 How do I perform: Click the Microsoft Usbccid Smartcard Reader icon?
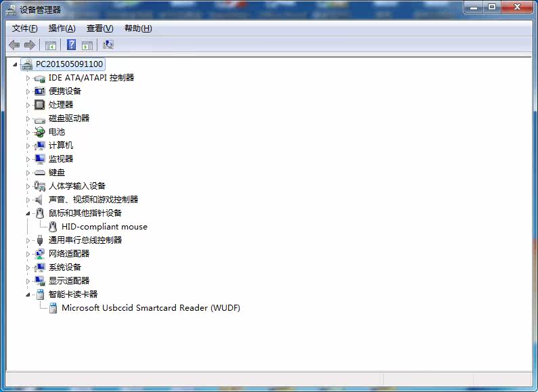click(53, 308)
